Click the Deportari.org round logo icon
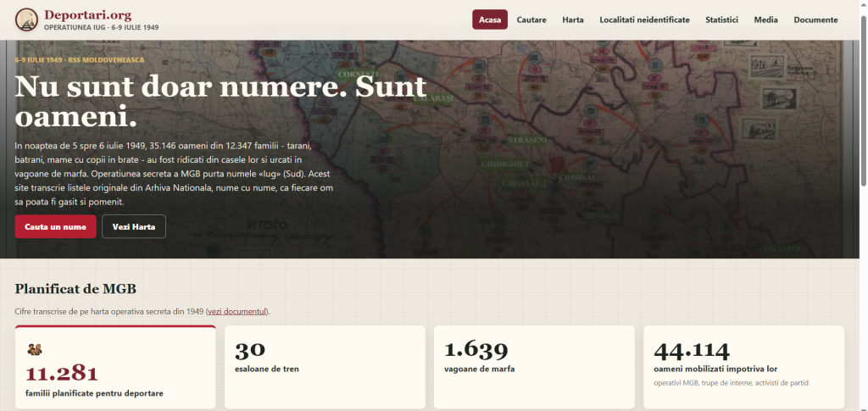 click(x=26, y=19)
